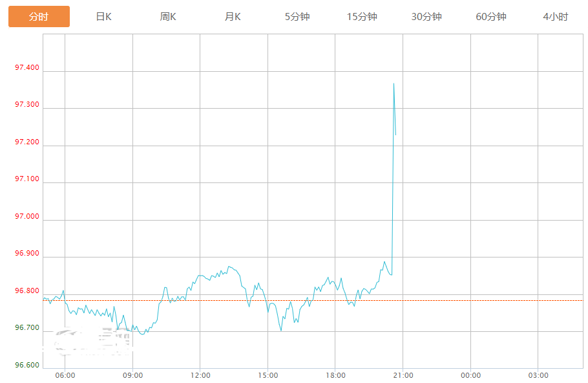This screenshot has height=383, width=588.
Task: Click the 03:00 time axis label
Action: 538,375
